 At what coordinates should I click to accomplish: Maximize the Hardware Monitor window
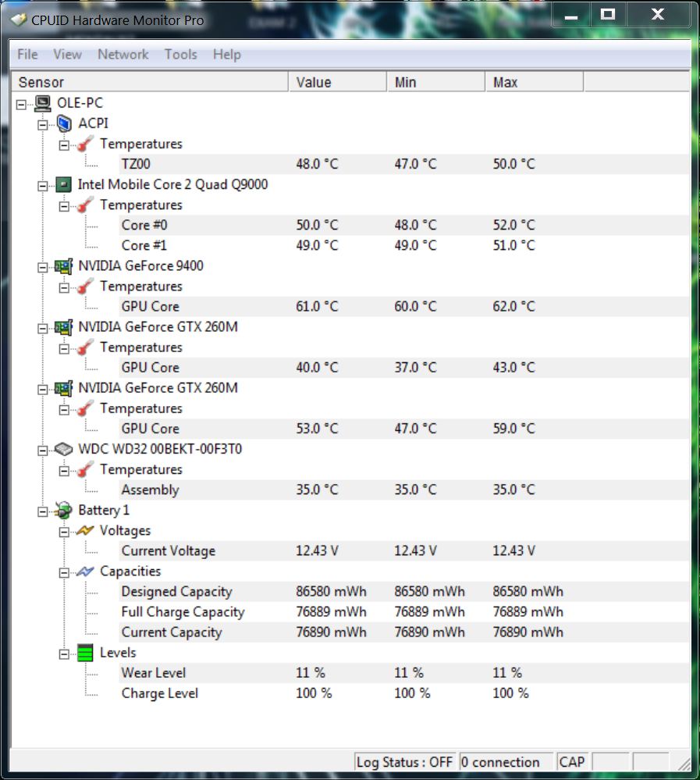click(608, 14)
